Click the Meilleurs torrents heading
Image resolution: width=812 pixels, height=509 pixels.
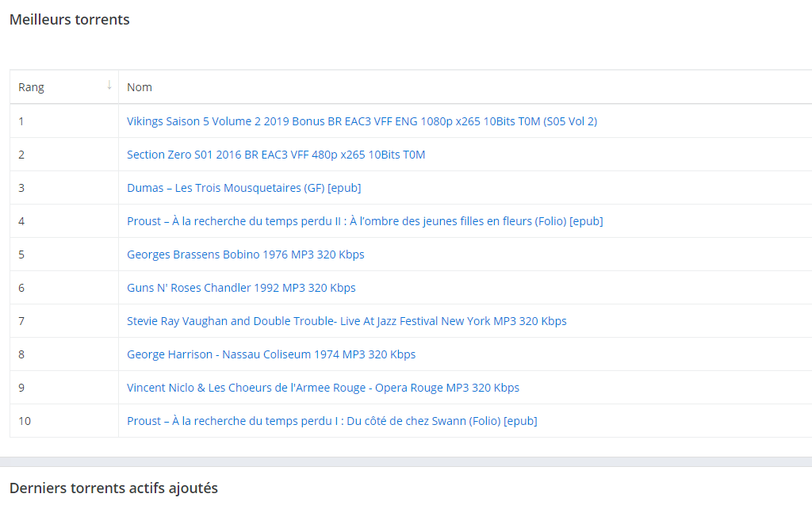(70, 20)
